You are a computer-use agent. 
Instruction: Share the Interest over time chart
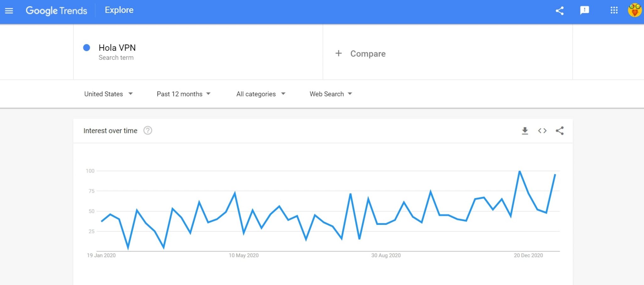(x=559, y=131)
